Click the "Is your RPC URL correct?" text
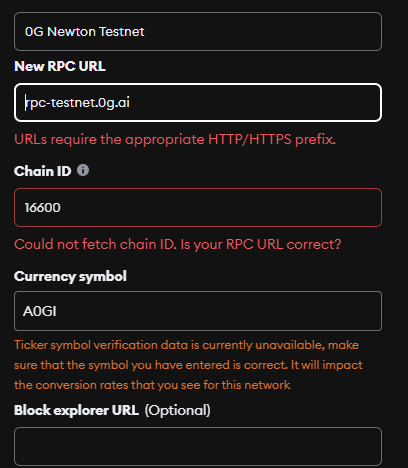 261,244
